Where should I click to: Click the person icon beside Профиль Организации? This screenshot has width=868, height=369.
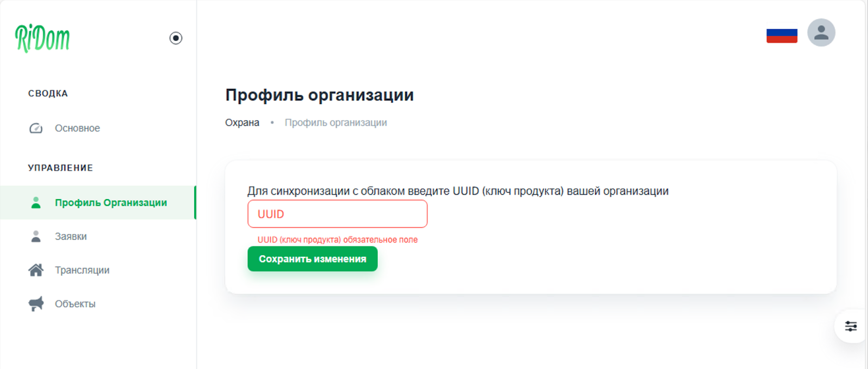pos(36,202)
